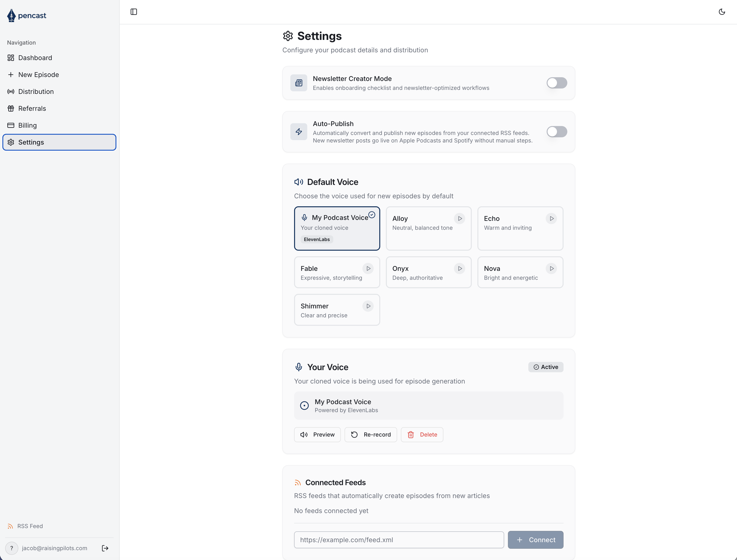The width and height of the screenshot is (737, 560).
Task: Play the Nova voice sample
Action: [551, 269]
